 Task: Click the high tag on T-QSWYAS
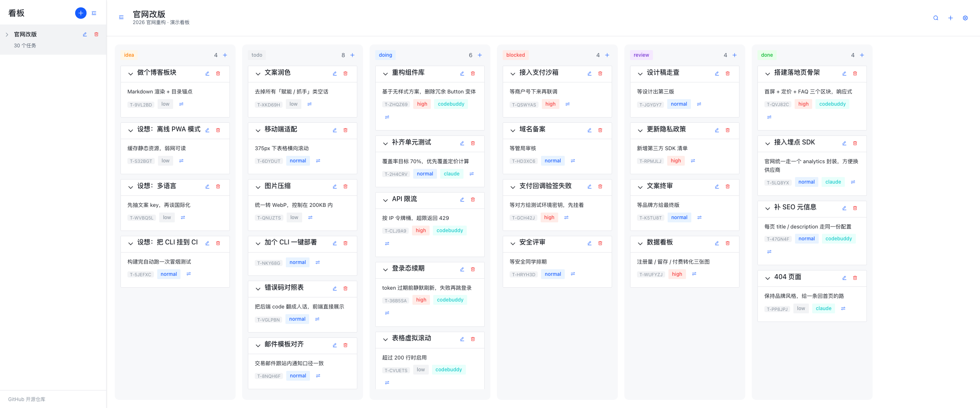pos(550,104)
